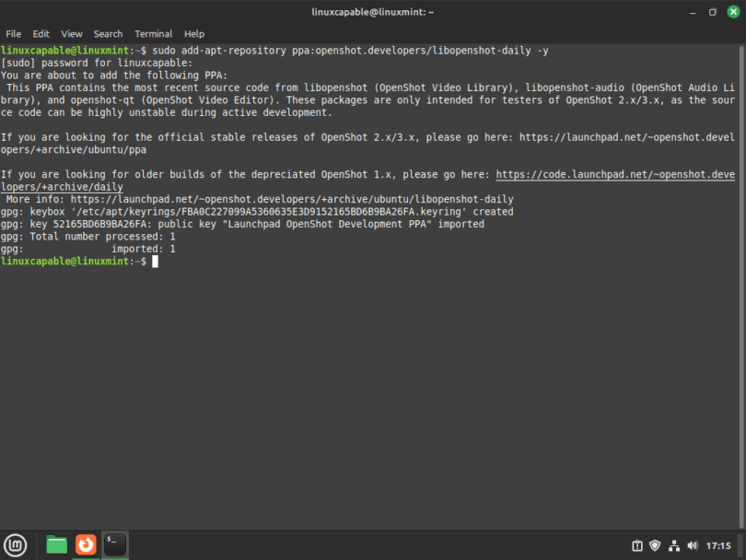Viewport: 746px width, 560px height.
Task: Minimize the terminal window
Action: pyautogui.click(x=692, y=12)
